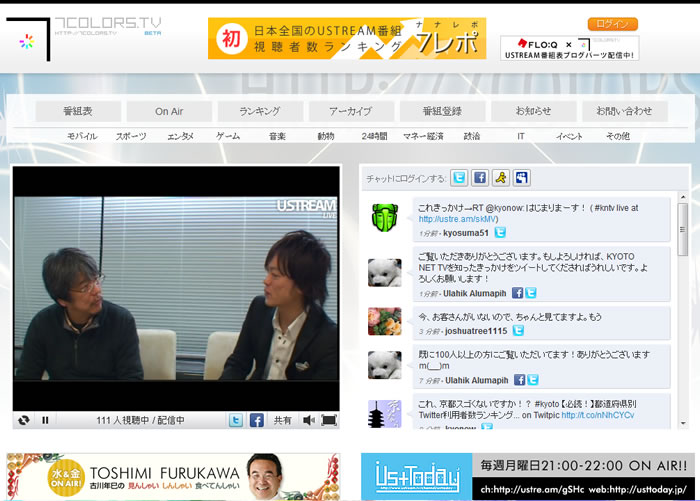
Task: Click the chat scrollbar down arrow
Action: pyautogui.click(x=683, y=423)
